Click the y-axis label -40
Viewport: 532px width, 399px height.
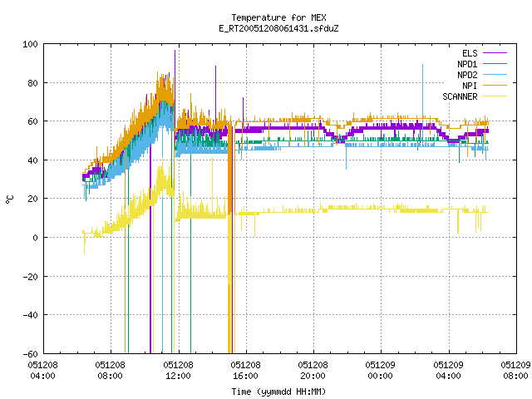[x=30, y=315]
